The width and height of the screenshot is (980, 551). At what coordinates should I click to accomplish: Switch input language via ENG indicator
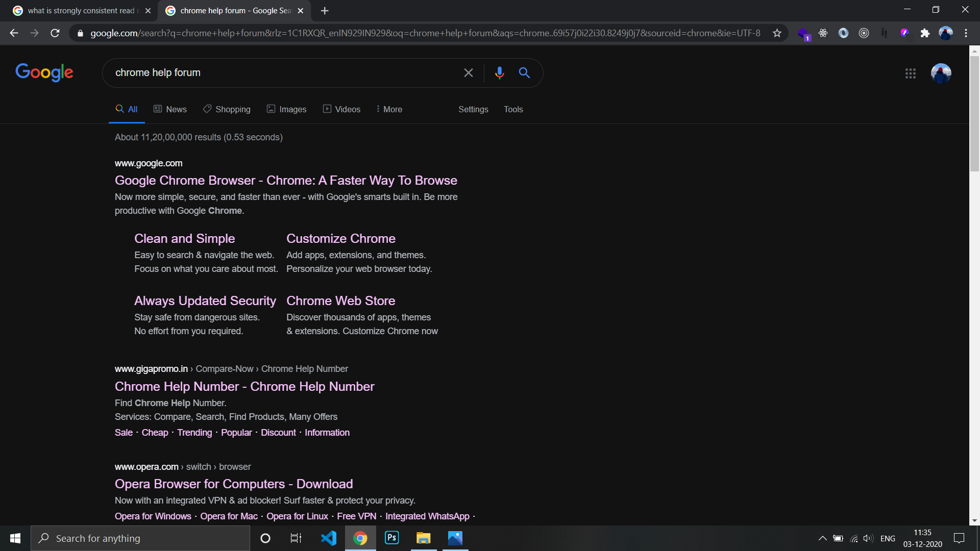888,538
